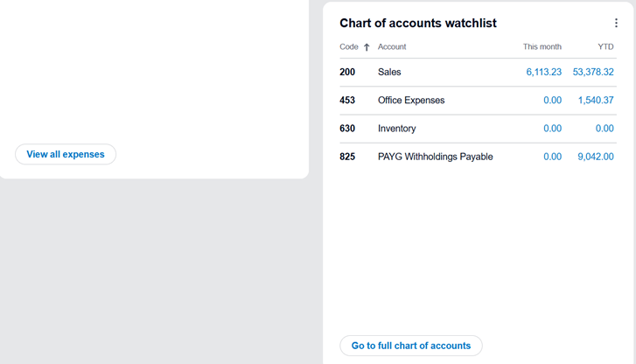Open Inventory YTD 0.00 value
636x364 pixels.
tap(604, 129)
